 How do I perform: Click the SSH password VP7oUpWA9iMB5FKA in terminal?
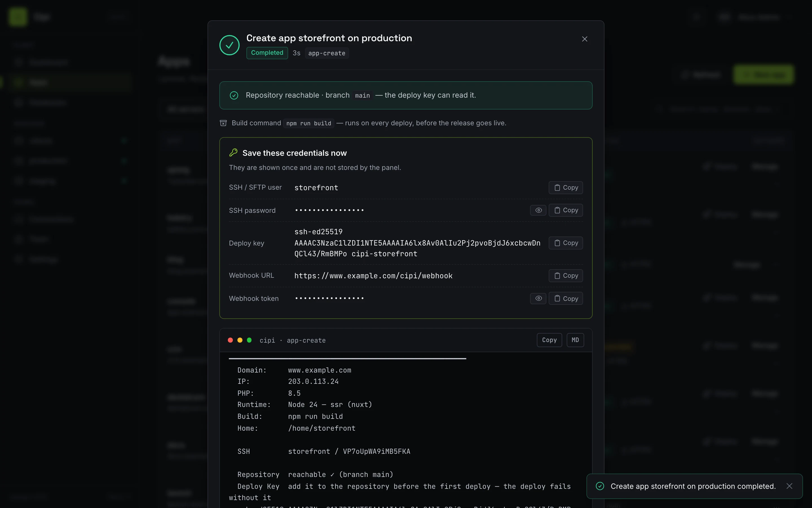pos(376,451)
